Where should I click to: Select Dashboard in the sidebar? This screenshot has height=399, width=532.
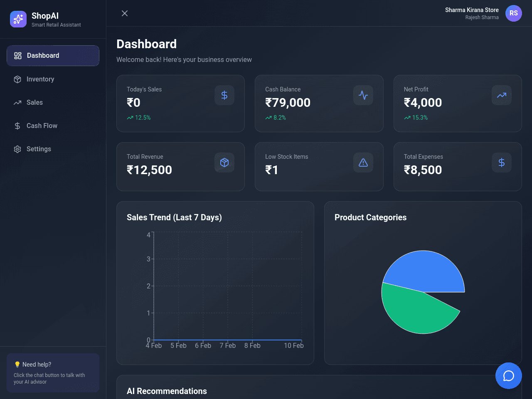coord(53,56)
